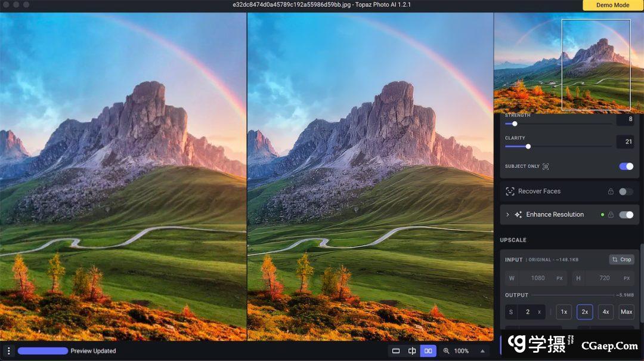Expand the Enhance Resolution section
Viewport: 644px width, 361px height.
pyautogui.click(x=507, y=215)
